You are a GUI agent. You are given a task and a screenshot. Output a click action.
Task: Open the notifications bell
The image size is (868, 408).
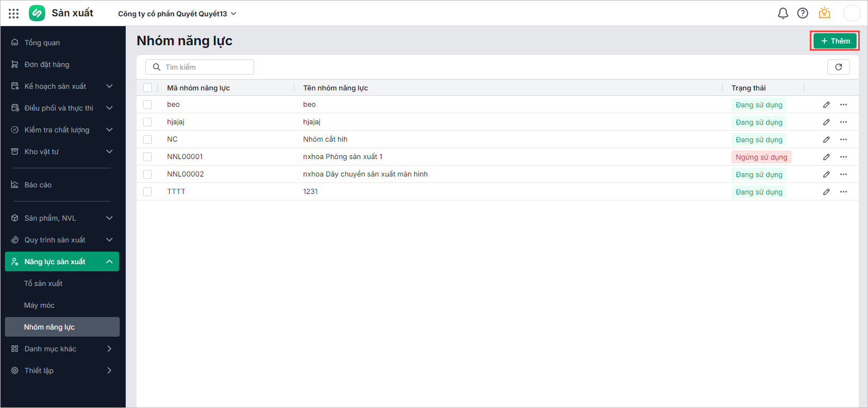coord(783,13)
